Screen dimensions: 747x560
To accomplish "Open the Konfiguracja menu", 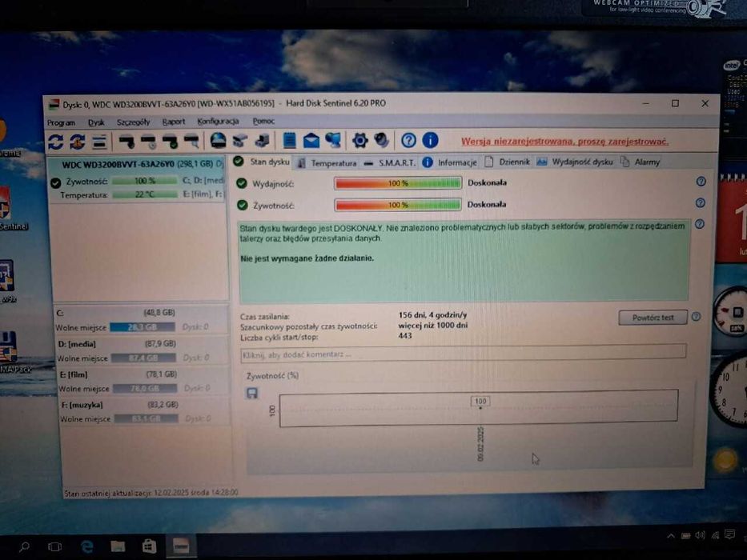I will [x=218, y=121].
